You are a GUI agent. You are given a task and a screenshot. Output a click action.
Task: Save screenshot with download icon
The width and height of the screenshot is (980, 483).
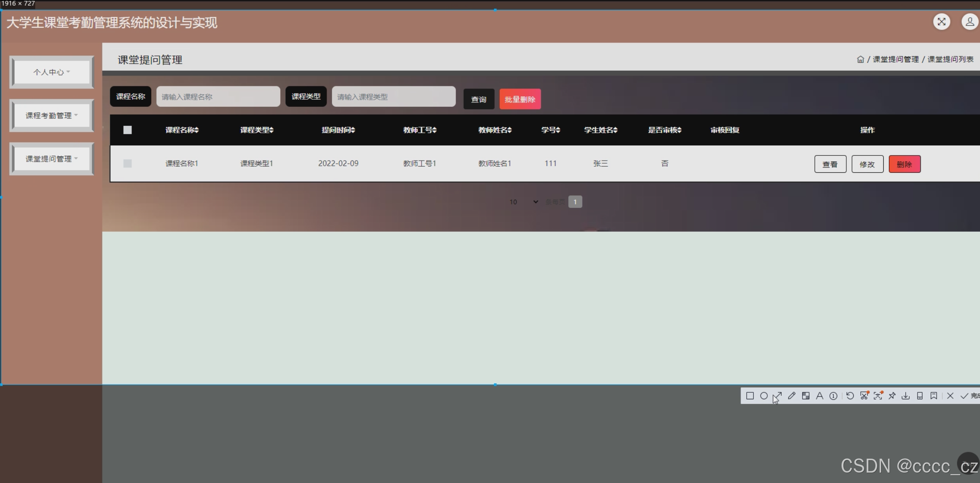click(x=906, y=396)
